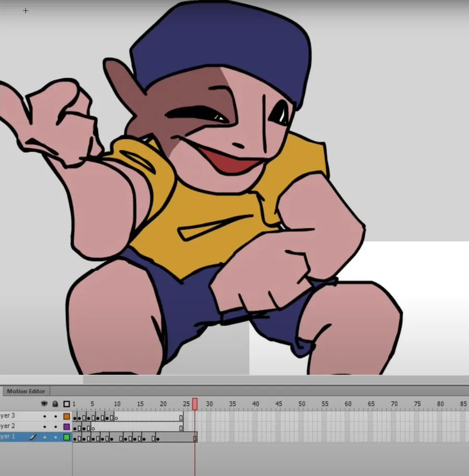Select Layer 3's end frame at frame 24
469x476 pixels.
[181, 418]
